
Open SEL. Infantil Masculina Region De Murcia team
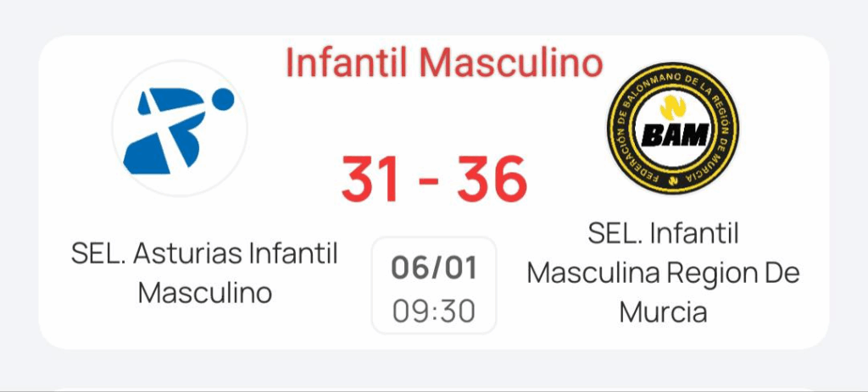[663, 273]
